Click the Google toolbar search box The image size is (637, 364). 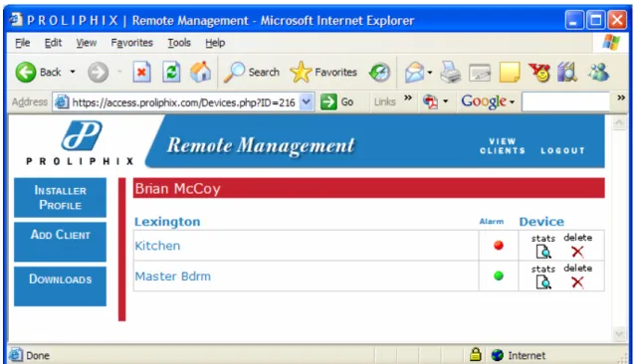[566, 101]
